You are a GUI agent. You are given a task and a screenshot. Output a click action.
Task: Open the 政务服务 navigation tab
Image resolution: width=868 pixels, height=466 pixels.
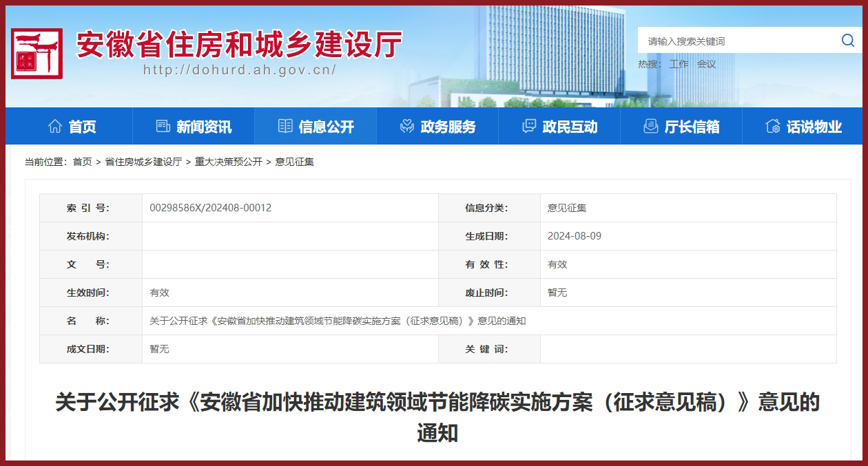pos(437,127)
